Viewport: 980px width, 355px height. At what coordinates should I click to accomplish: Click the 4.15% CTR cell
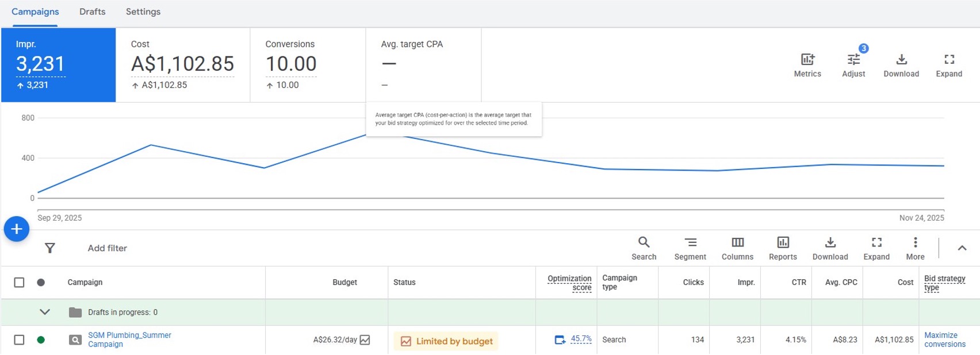(796, 340)
